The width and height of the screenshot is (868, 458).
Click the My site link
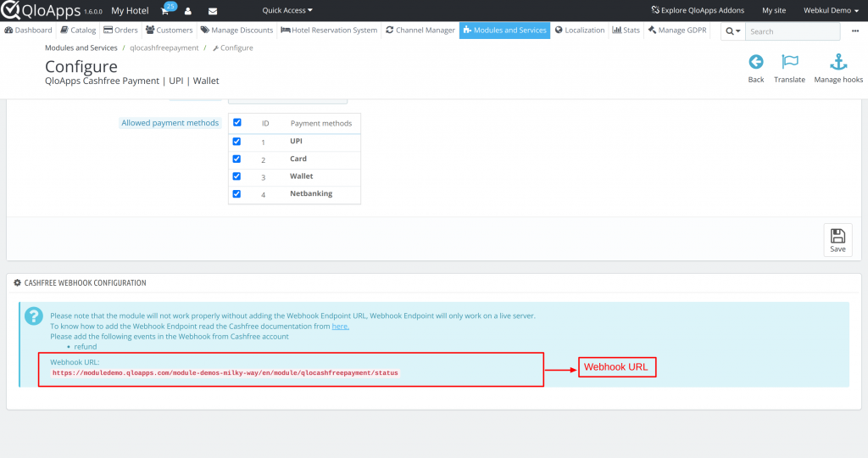(774, 10)
